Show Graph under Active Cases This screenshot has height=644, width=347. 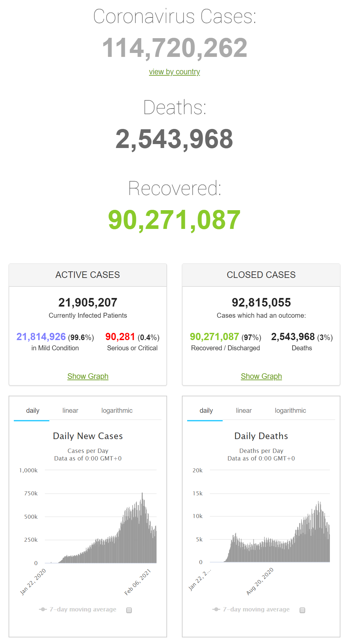(88, 376)
